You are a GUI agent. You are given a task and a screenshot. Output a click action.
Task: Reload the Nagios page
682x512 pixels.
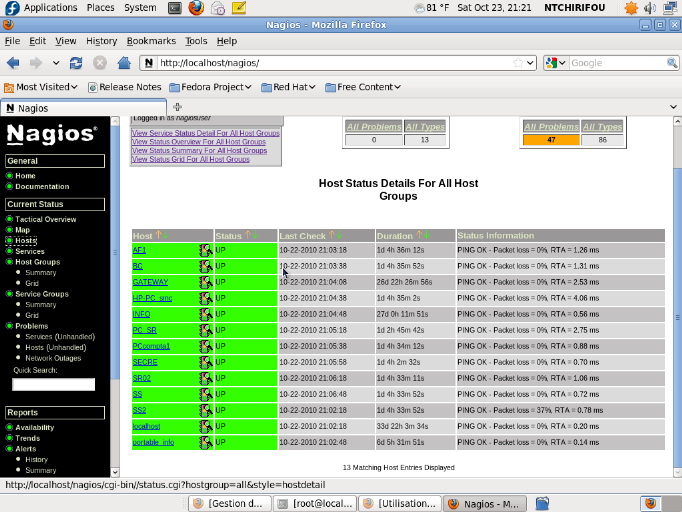pos(76,63)
